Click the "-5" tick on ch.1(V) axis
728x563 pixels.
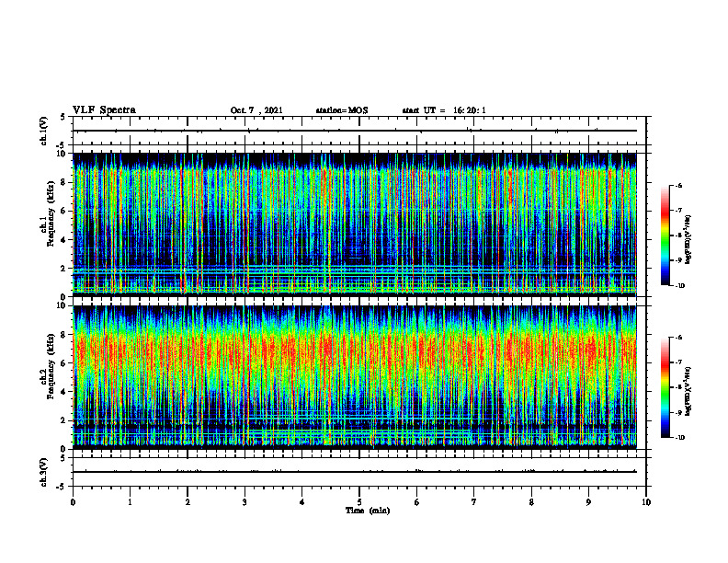click(62, 145)
